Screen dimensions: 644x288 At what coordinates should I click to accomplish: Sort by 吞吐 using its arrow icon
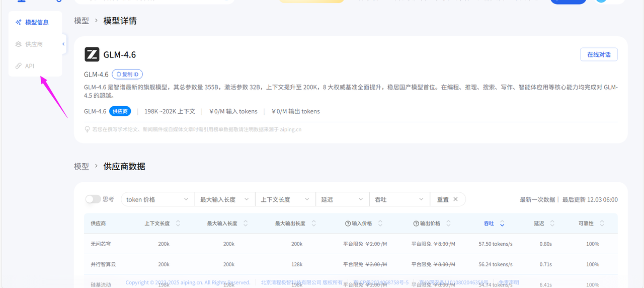(x=502, y=224)
